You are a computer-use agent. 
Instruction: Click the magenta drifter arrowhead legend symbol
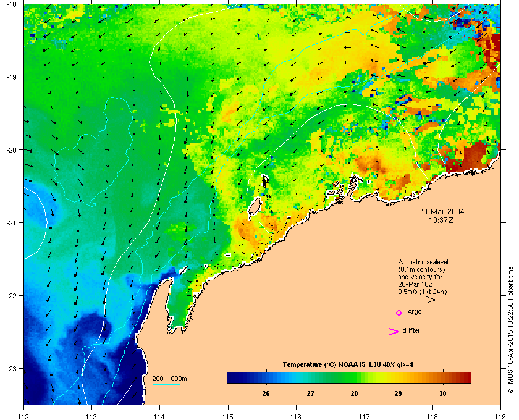[x=394, y=332]
